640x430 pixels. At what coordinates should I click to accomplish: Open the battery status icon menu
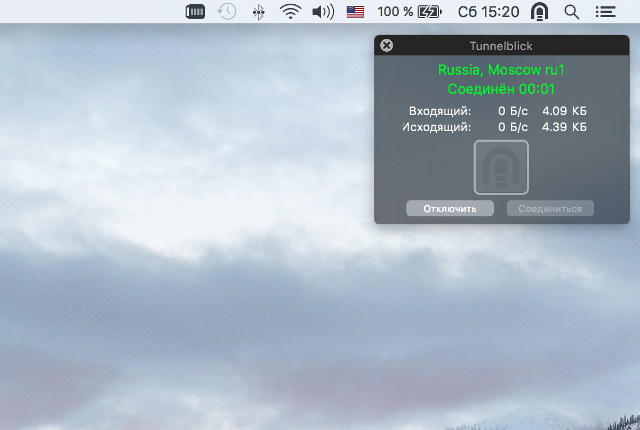click(x=430, y=12)
